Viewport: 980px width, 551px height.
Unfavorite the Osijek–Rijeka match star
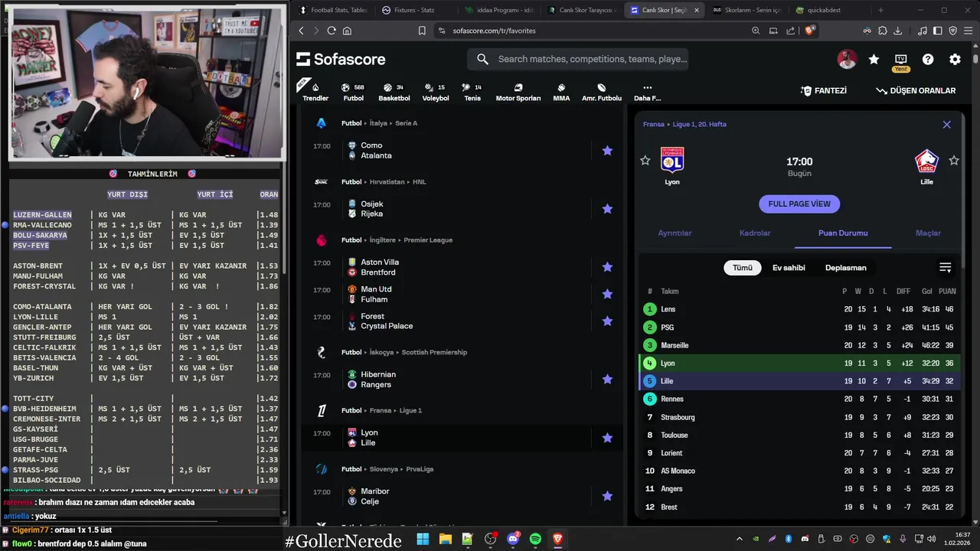607,209
